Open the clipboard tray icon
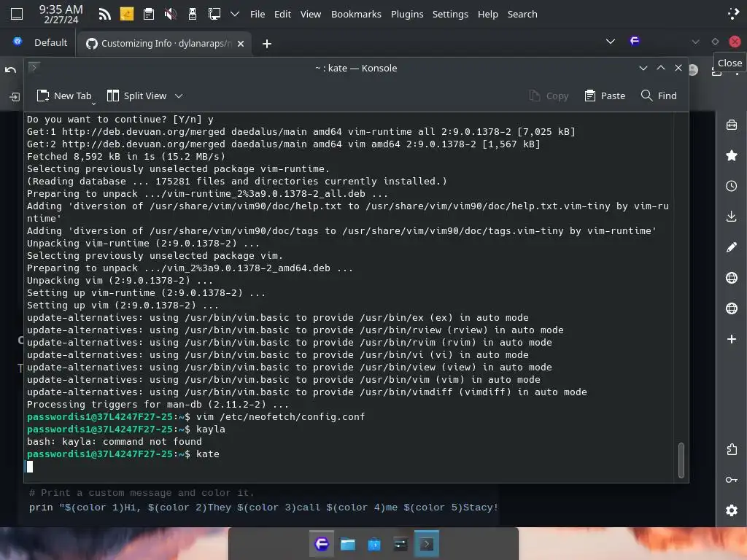This screenshot has height=560, width=747. tap(149, 14)
